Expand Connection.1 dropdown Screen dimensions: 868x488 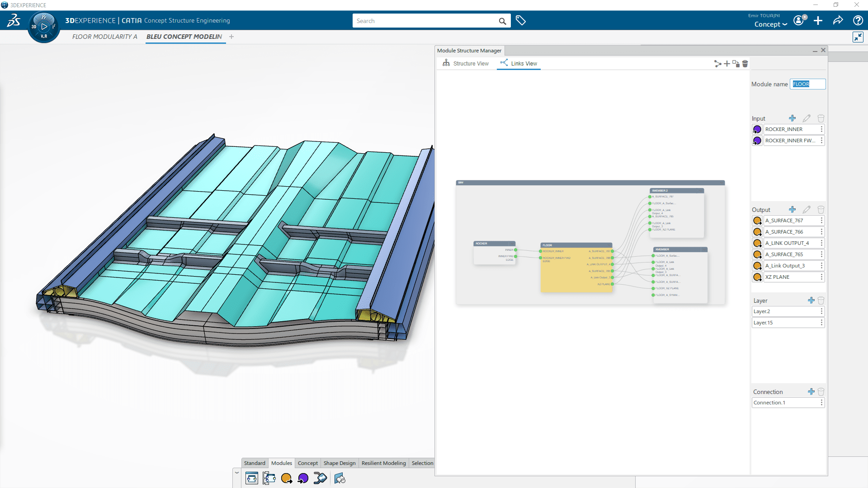821,402
